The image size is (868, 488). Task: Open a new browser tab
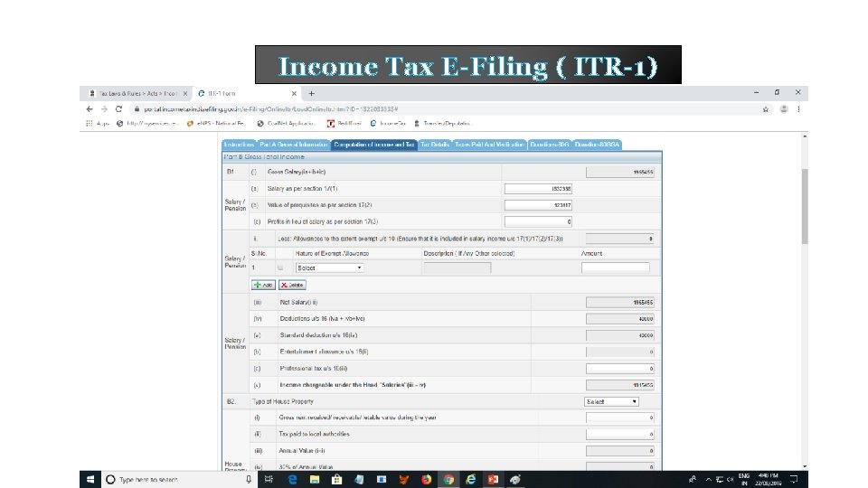pos(311,93)
